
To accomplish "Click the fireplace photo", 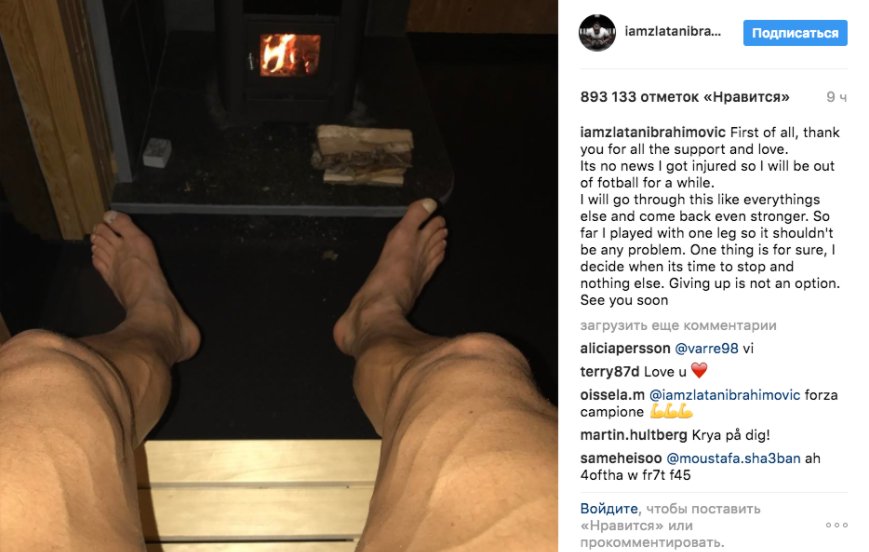I will point(279,276).
